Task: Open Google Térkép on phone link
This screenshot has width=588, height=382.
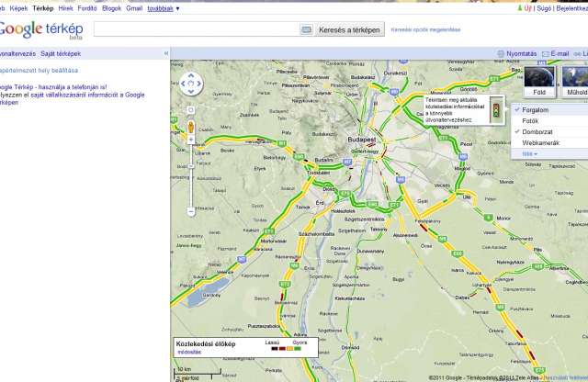Action: pyautogui.click(x=53, y=87)
